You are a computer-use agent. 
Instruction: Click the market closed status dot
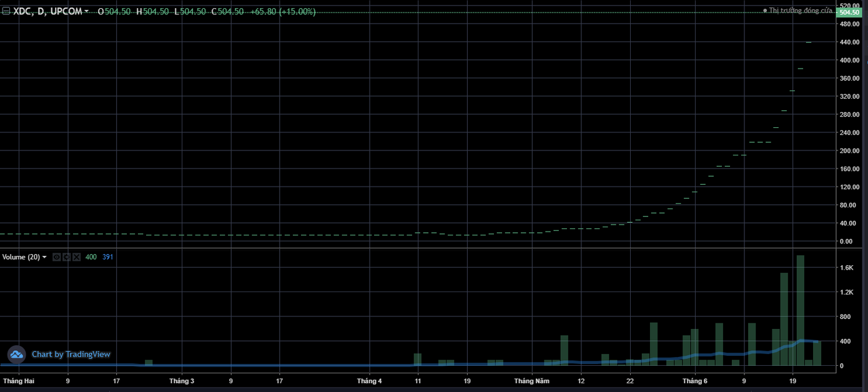point(765,11)
